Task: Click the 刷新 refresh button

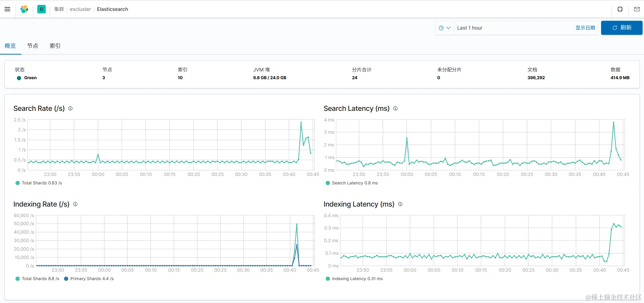Action: [x=622, y=28]
